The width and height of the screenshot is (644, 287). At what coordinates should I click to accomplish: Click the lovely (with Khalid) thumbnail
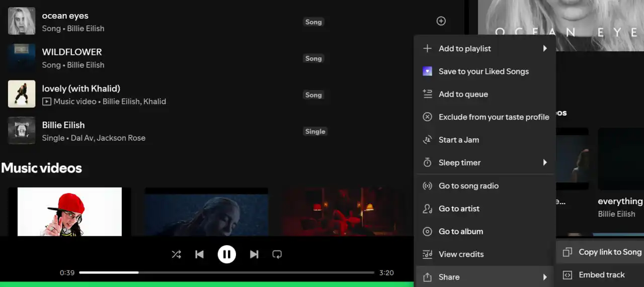[22, 94]
